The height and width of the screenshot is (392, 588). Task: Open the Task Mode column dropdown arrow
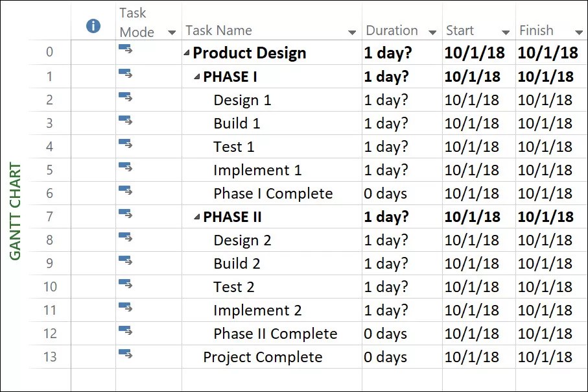[x=172, y=32]
